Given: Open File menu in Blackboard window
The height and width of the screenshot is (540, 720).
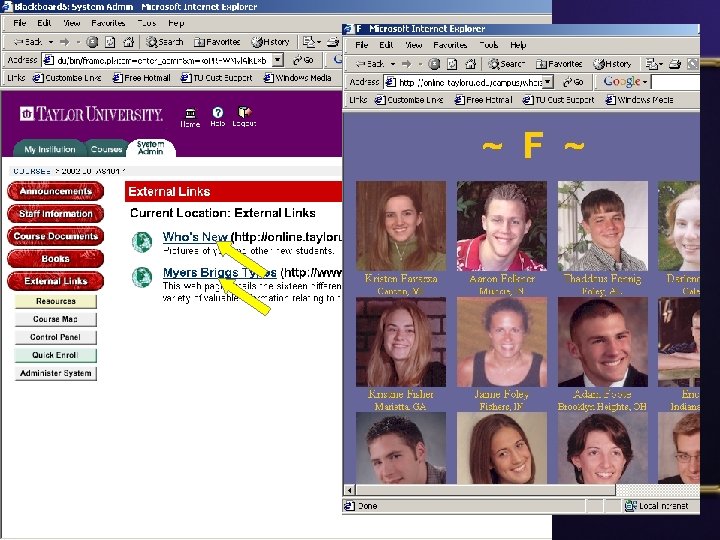Looking at the screenshot, I should pyautogui.click(x=19, y=23).
